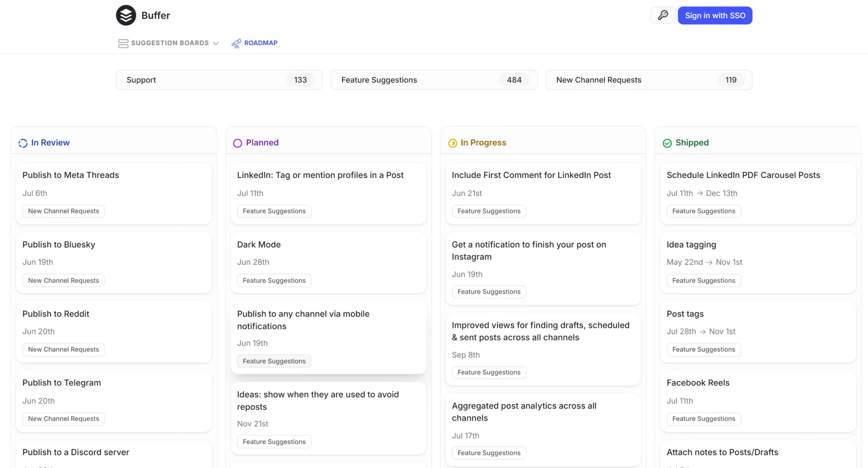
Task: Select the Suggestion Boards menu
Action: click(169, 43)
